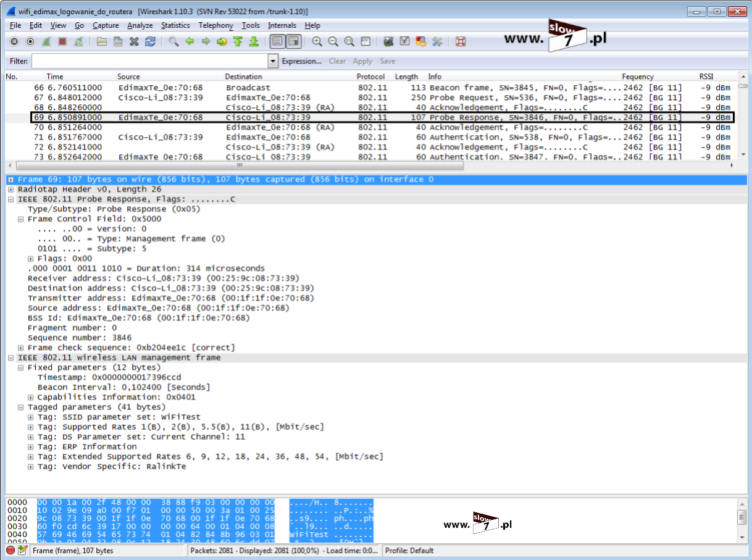The image size is (752, 560).
Task: Open the Telephony menu
Action: point(215,25)
